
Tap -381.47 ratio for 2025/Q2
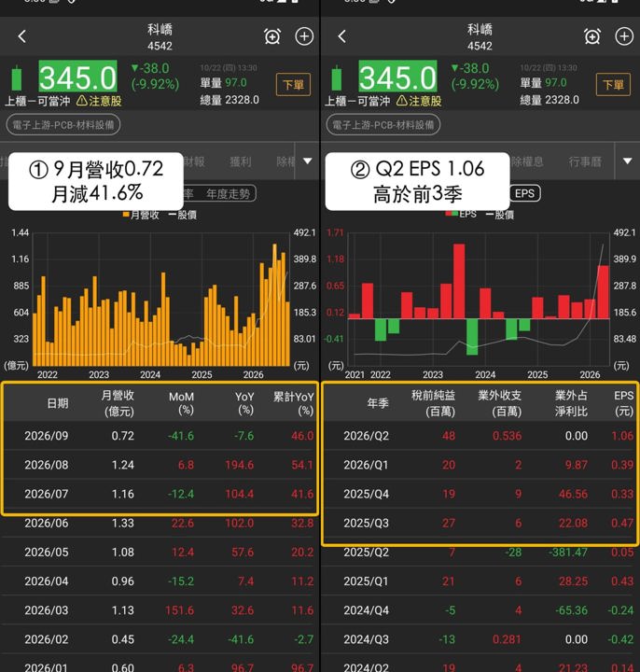(568, 553)
